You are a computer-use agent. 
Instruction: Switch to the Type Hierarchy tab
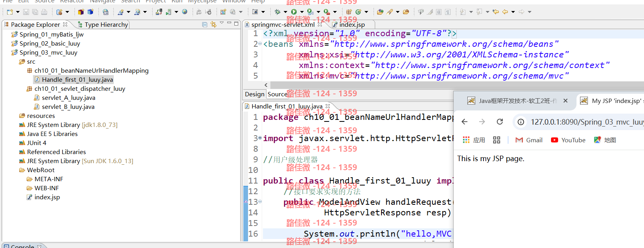[103, 24]
